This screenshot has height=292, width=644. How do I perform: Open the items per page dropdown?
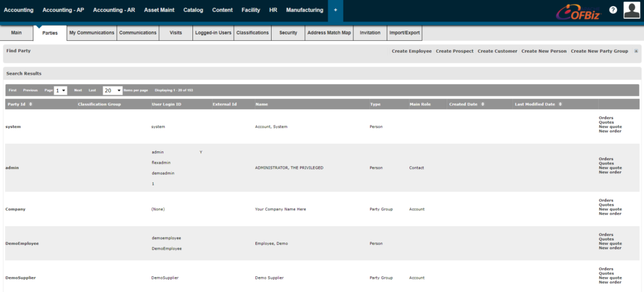click(112, 90)
